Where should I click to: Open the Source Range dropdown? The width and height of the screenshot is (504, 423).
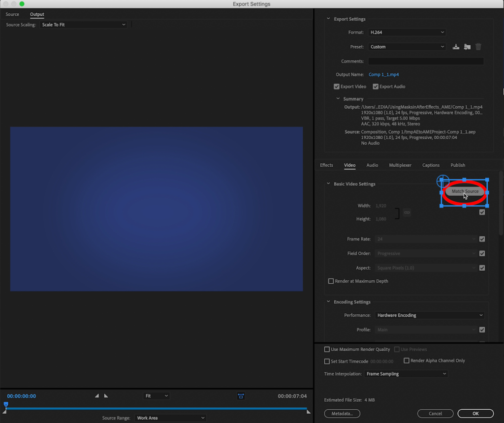170,418
